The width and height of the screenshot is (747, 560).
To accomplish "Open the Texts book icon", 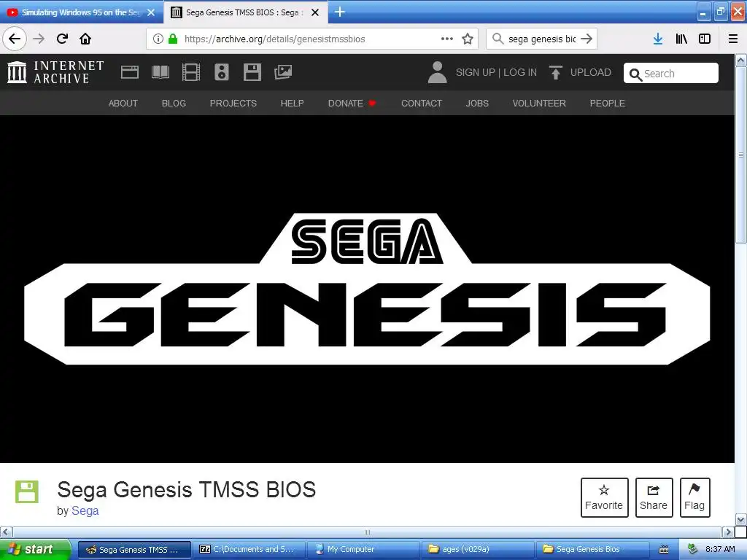I will (160, 72).
